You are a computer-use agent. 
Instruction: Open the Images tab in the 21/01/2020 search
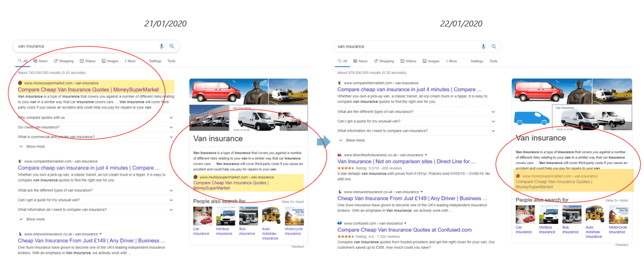tap(110, 61)
